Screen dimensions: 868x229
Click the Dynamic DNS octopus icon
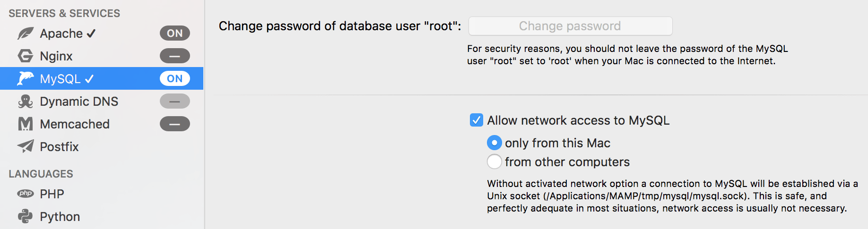point(26,102)
